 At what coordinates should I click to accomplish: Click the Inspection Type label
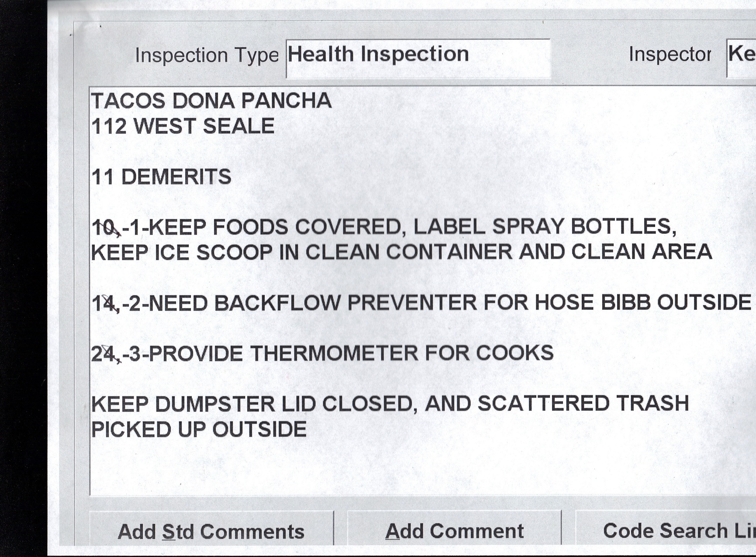coord(207,55)
